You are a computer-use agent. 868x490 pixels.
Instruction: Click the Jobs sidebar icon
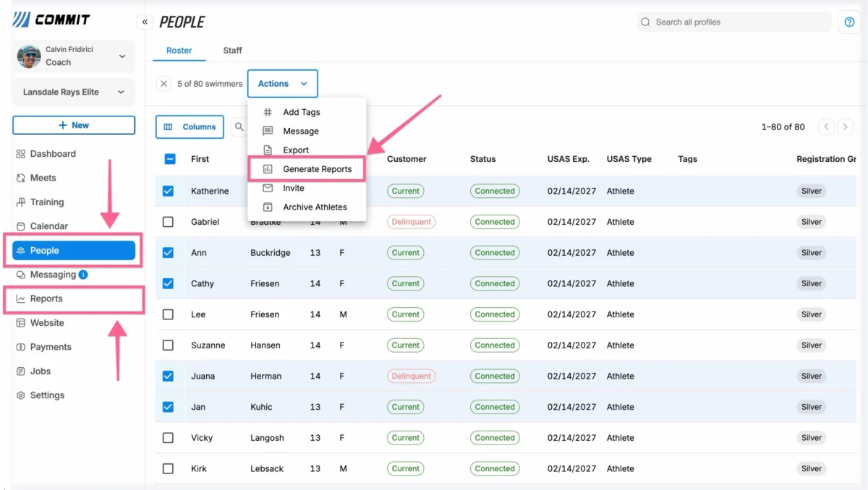click(x=21, y=371)
